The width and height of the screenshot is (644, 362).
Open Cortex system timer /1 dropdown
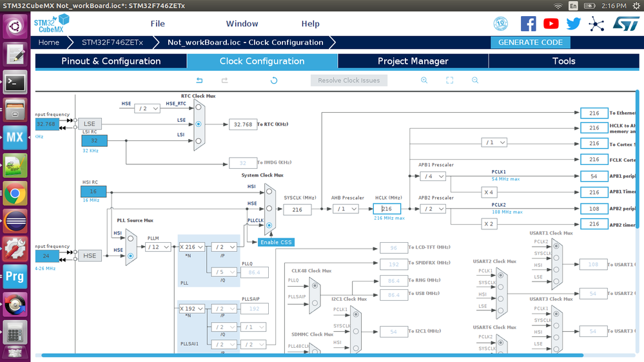coord(494,142)
